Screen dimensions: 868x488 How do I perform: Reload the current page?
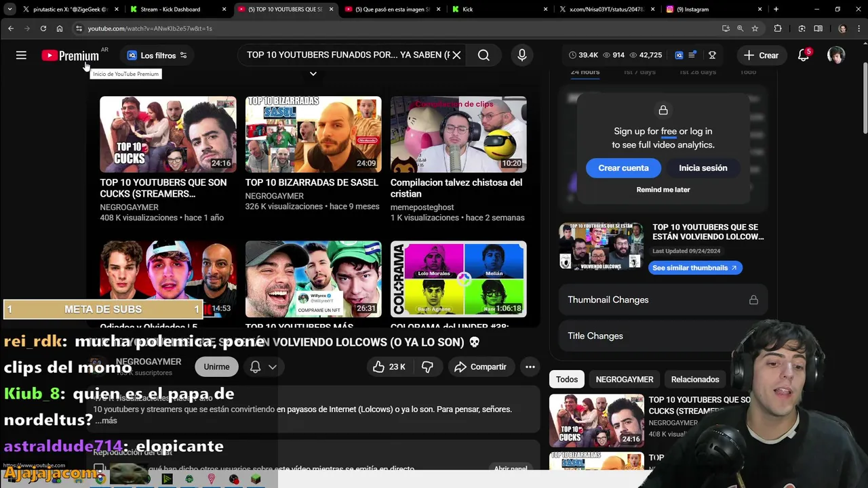click(43, 28)
